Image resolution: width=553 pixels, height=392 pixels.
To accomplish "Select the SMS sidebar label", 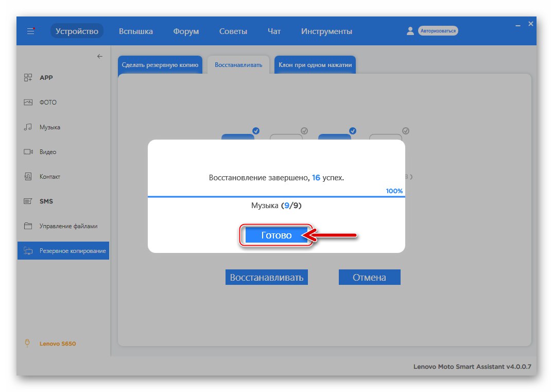I will point(46,201).
